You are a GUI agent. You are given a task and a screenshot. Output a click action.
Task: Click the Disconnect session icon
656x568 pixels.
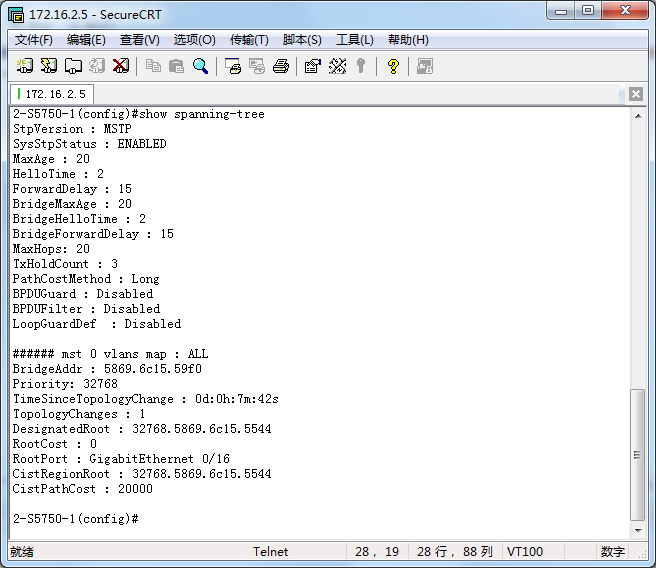pyautogui.click(x=121, y=66)
